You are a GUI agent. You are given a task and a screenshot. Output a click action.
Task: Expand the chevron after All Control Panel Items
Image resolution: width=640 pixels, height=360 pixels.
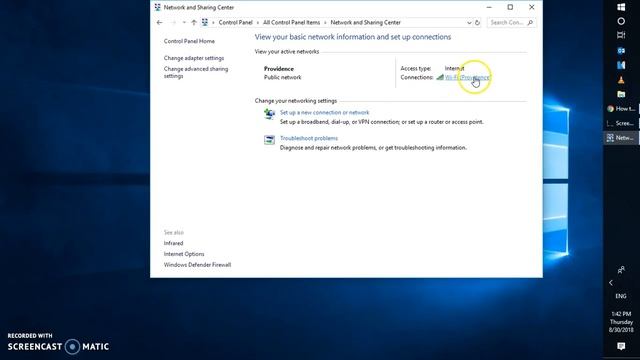coord(325,22)
